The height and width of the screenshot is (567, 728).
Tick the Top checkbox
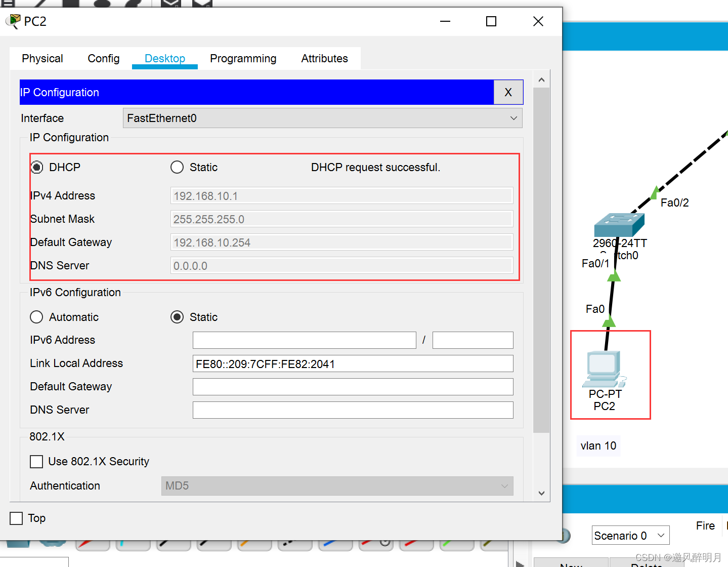coord(17,518)
